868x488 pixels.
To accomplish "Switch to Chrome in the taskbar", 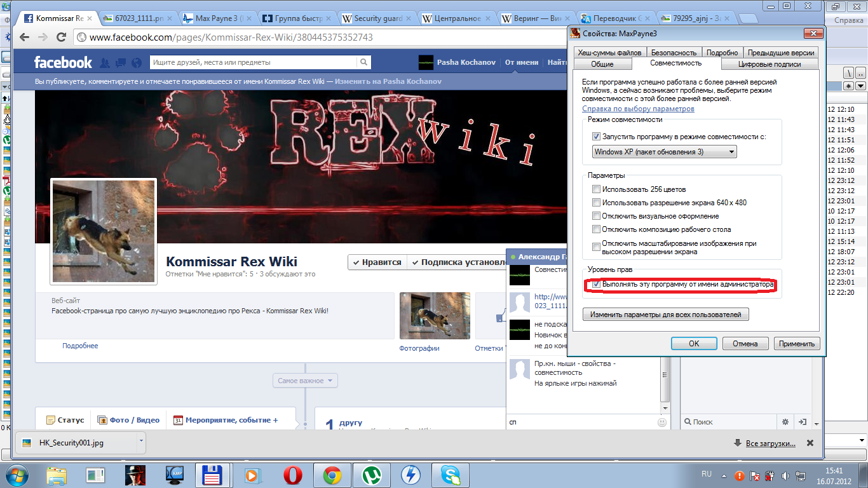I will [x=331, y=475].
